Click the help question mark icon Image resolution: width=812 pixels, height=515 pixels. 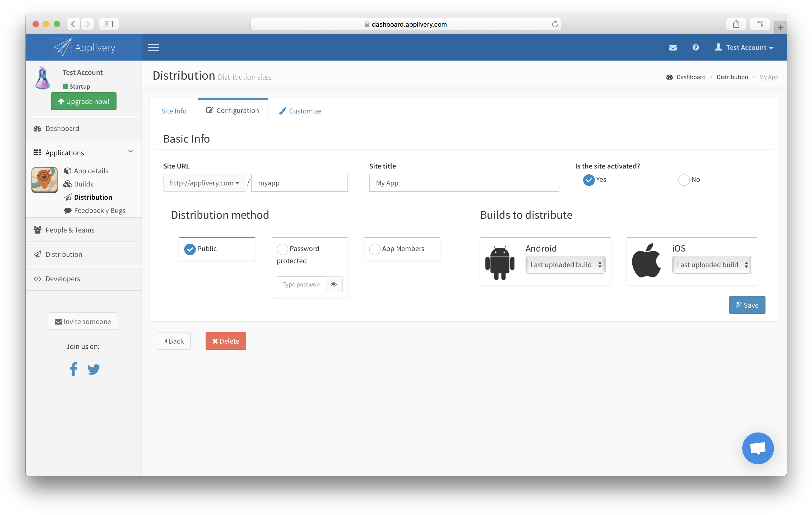point(695,48)
